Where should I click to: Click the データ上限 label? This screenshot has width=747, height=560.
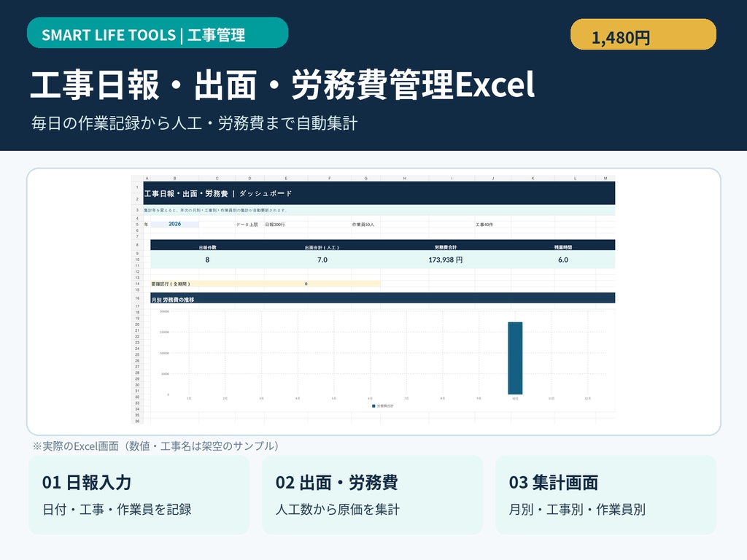coord(247,225)
